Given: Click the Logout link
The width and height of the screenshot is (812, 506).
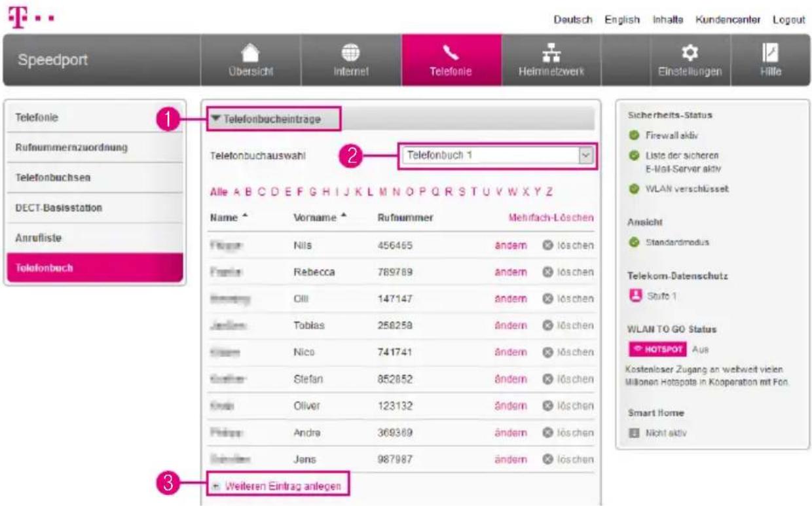Looking at the screenshot, I should [788, 20].
